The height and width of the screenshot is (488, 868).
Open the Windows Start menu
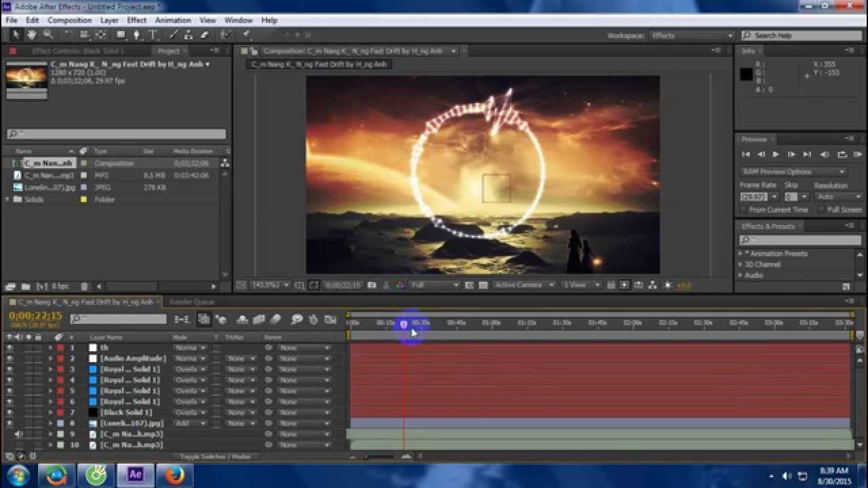[18, 475]
